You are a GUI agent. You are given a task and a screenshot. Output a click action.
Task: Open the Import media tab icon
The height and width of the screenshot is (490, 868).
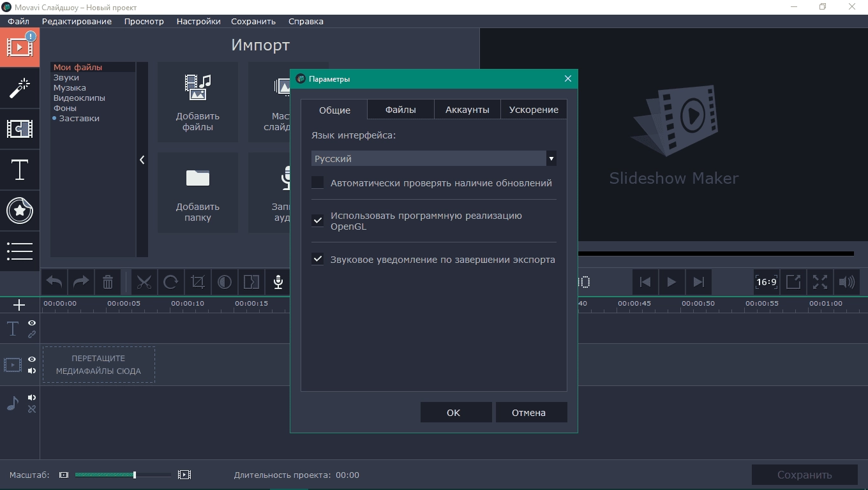pos(20,47)
